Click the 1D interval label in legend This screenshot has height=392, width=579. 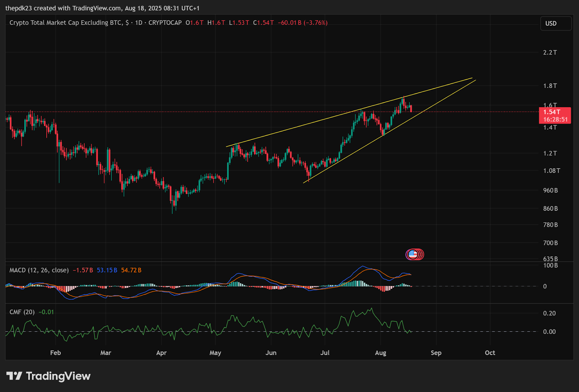click(x=139, y=22)
